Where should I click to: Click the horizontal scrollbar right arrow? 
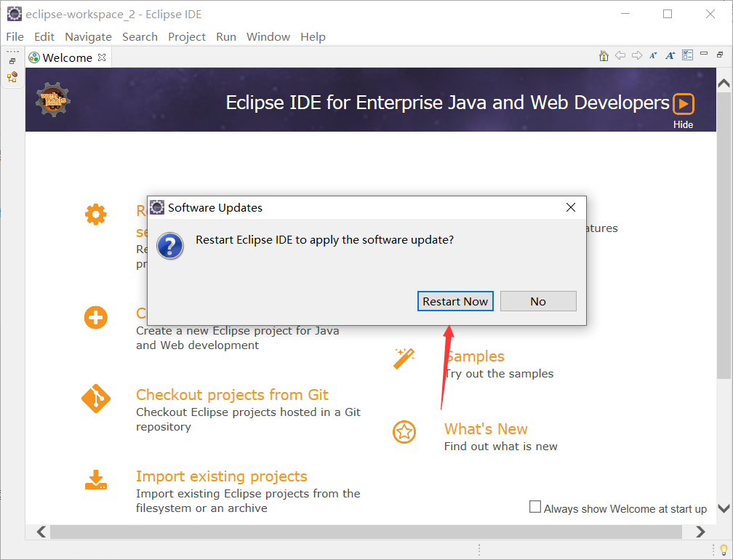pos(700,532)
